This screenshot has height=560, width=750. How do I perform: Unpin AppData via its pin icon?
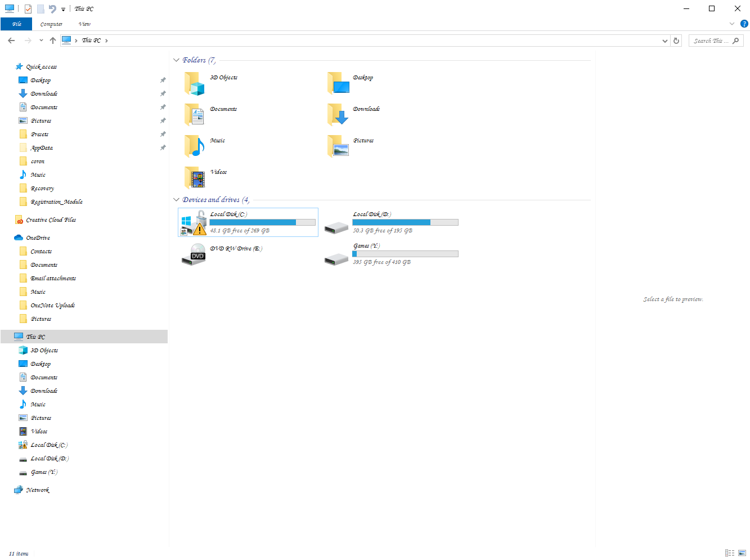coord(163,147)
